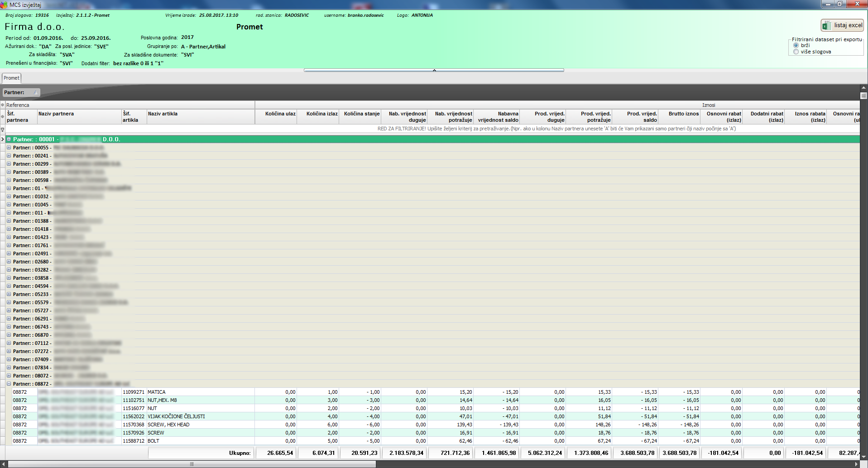Sort by 'Dodatni rabat (izlaz)' column header

(763, 117)
